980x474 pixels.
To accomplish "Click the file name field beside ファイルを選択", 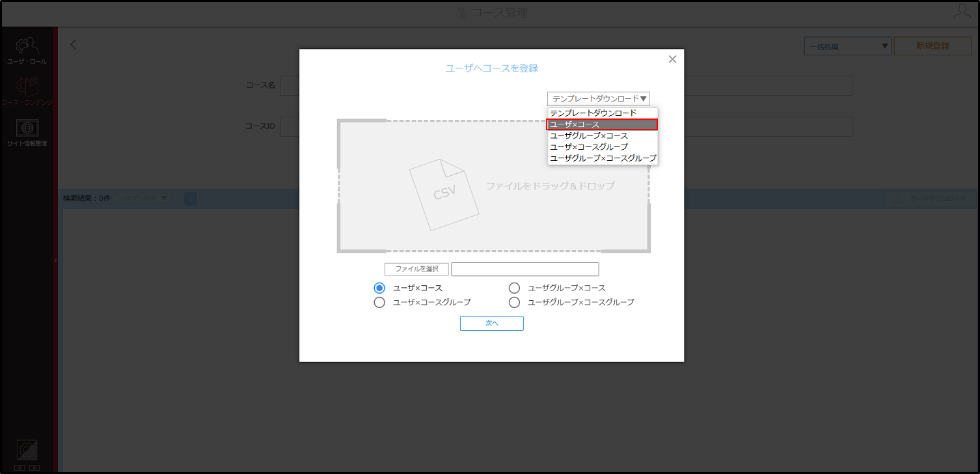I will tap(524, 269).
